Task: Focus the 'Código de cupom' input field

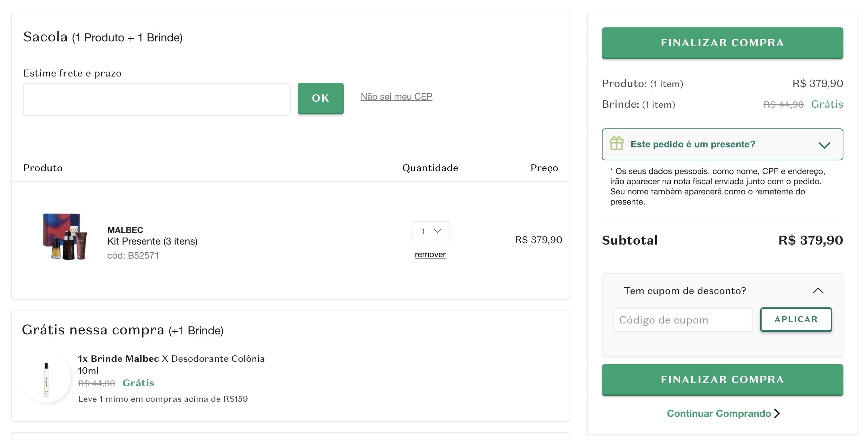Action: point(683,320)
